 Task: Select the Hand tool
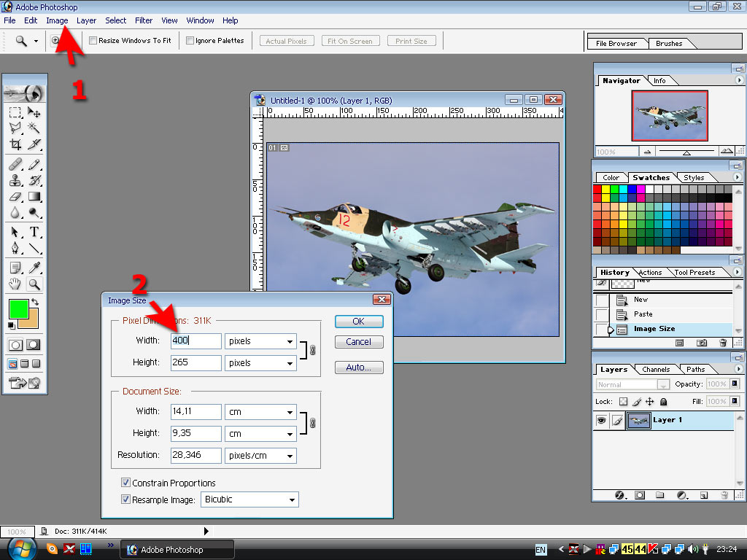pos(15,284)
